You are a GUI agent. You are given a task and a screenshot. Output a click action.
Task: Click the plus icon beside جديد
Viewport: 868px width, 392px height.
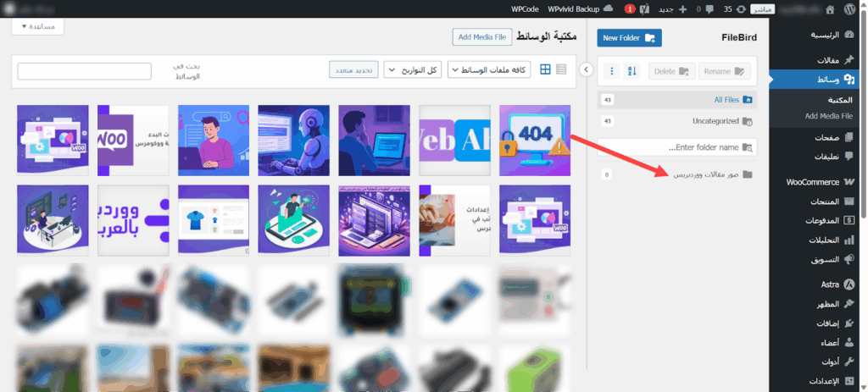point(682,8)
